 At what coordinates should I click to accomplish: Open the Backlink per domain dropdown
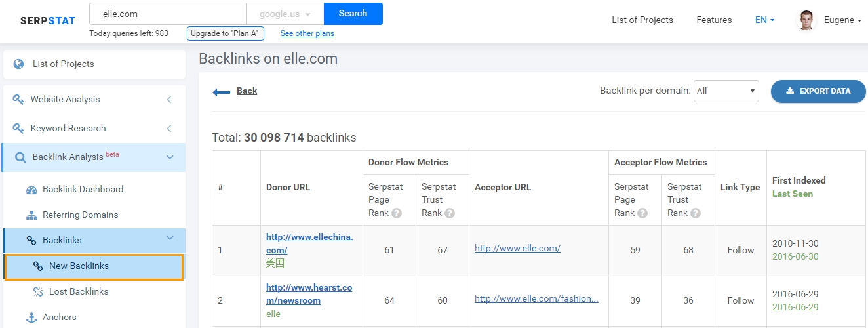coord(726,91)
